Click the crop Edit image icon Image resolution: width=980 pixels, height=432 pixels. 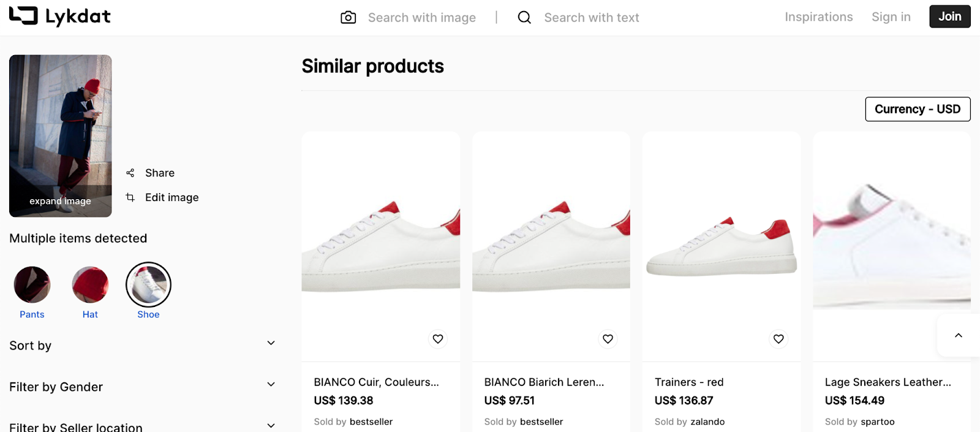[x=130, y=197]
